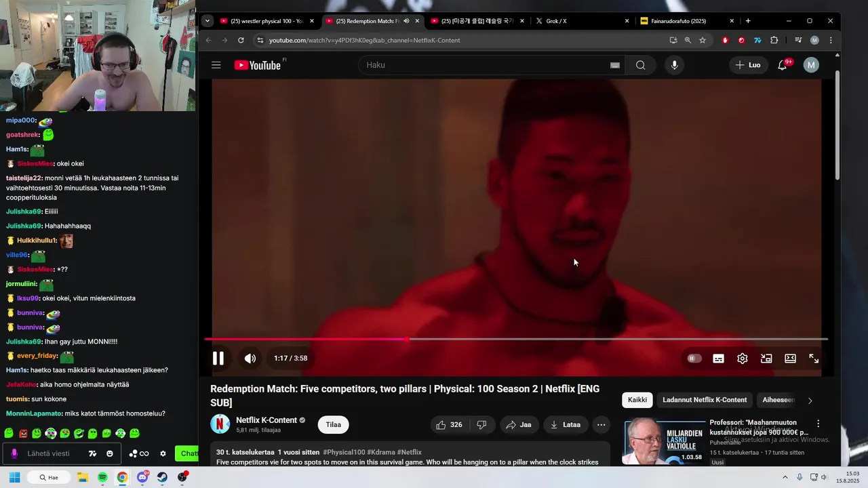Open the Professori suggested video thumbnail
Image resolution: width=868 pixels, height=488 pixels.
click(663, 442)
